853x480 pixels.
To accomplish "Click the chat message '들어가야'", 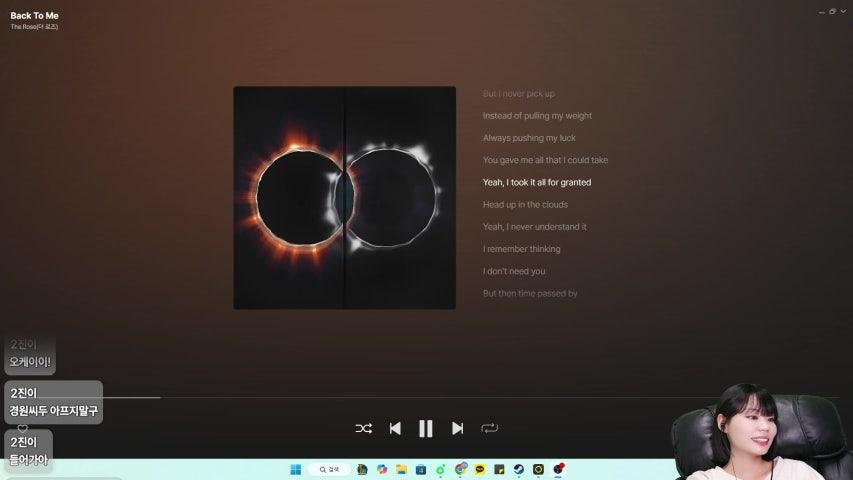I will coord(28,460).
